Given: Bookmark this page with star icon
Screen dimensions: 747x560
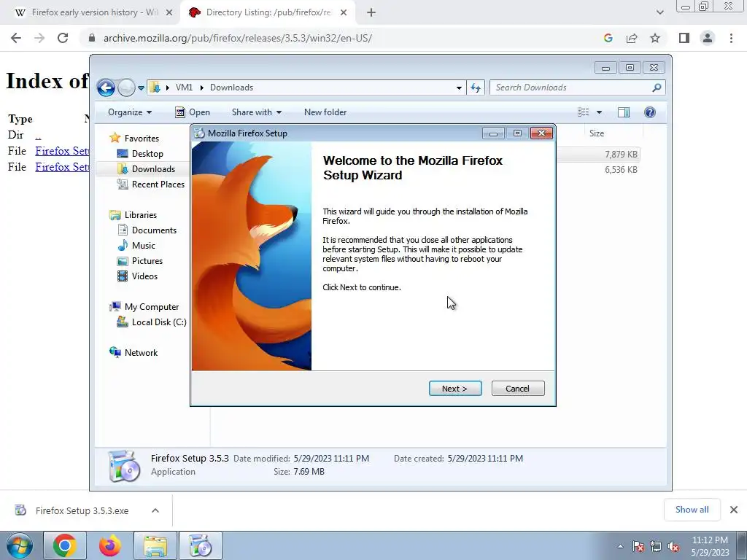Looking at the screenshot, I should pyautogui.click(x=655, y=38).
